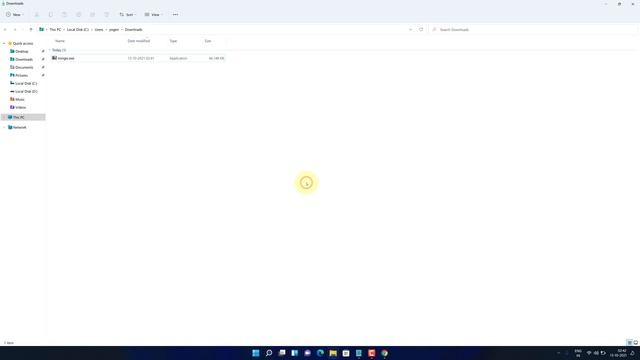
Task: Click the Paste toolbar icon
Action: click(64, 15)
